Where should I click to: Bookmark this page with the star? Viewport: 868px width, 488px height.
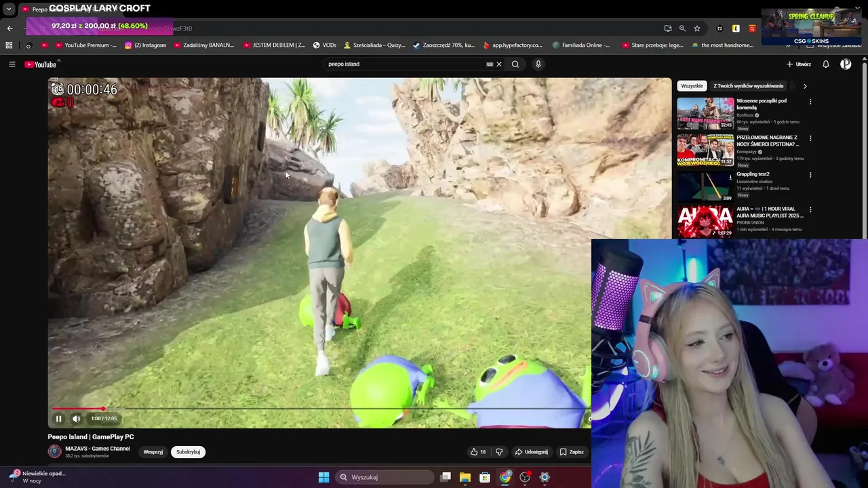click(697, 28)
